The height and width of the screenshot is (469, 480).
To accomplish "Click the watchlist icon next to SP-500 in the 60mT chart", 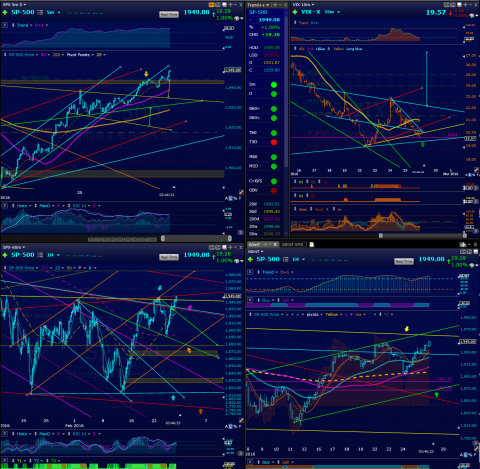I will [x=285, y=259].
